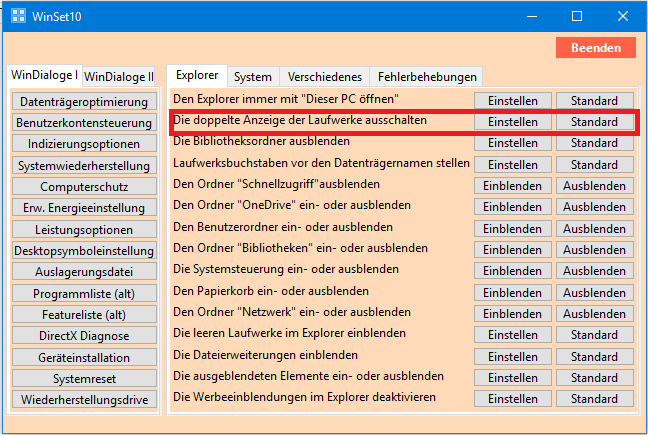This screenshot has width=648, height=435.
Task: Click Standard for doppelte Anzeige der Laufwerke
Action: [x=594, y=122]
